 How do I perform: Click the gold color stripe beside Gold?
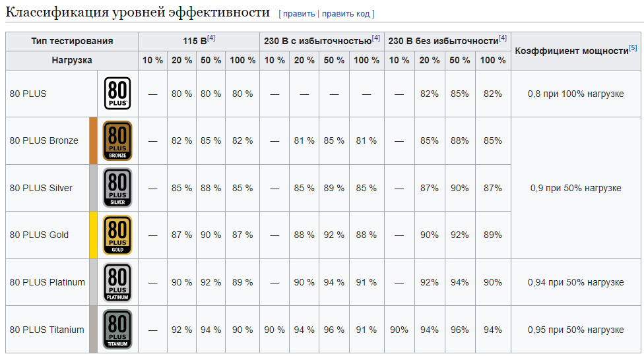[x=93, y=235]
